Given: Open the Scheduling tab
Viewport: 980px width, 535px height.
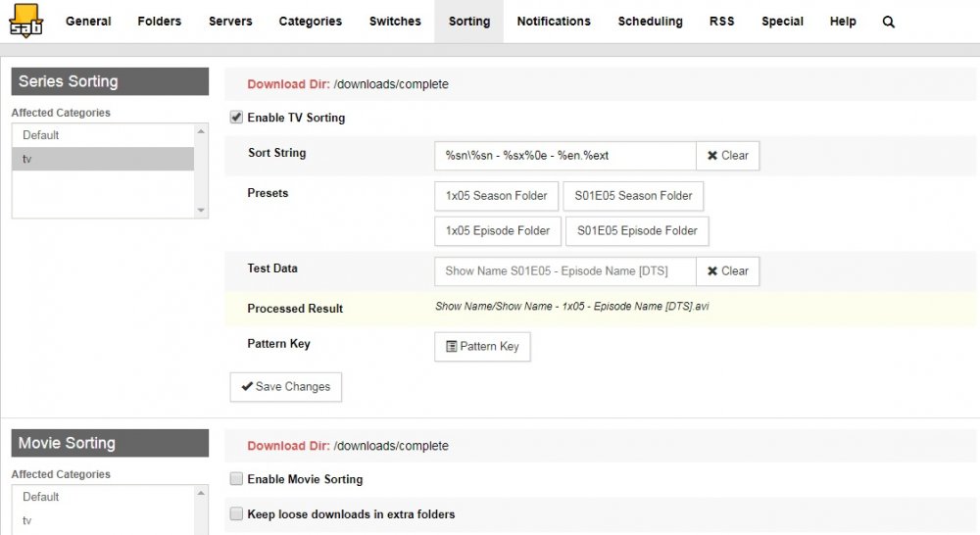Looking at the screenshot, I should (650, 22).
